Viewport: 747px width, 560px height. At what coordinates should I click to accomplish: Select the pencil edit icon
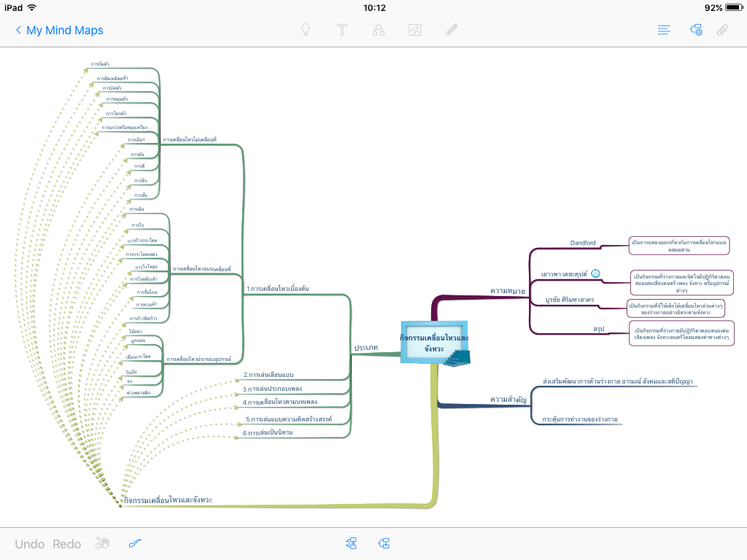click(452, 30)
